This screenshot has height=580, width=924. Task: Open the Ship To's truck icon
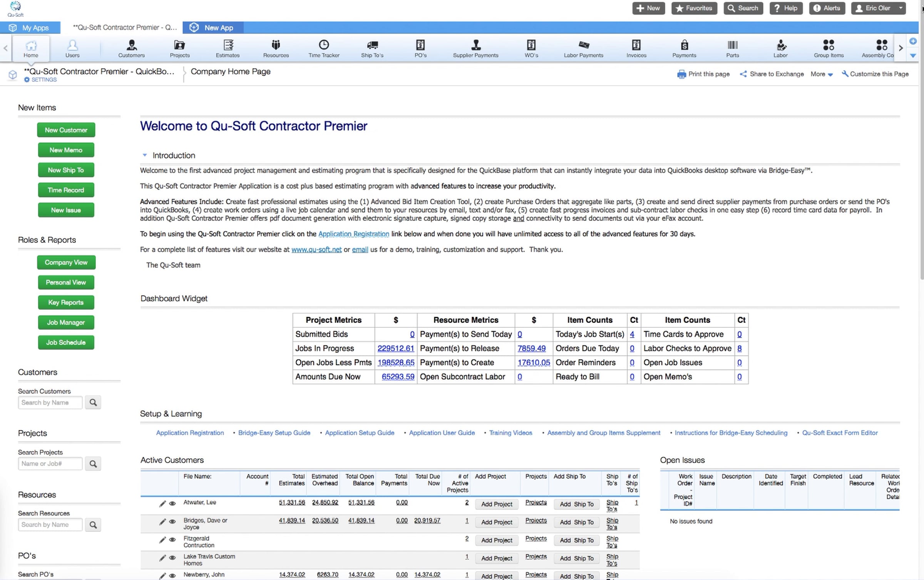pyautogui.click(x=372, y=45)
